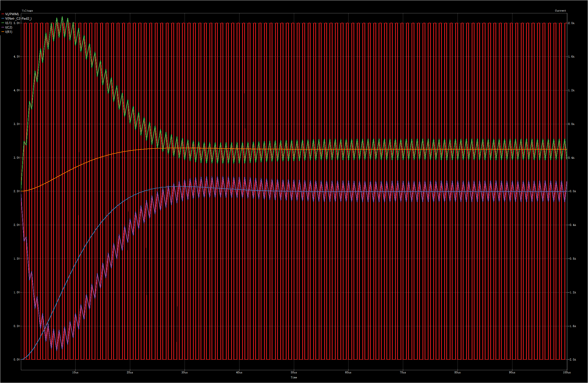
Task: Select the I(C2) trace legend label
Action: coord(9,27)
